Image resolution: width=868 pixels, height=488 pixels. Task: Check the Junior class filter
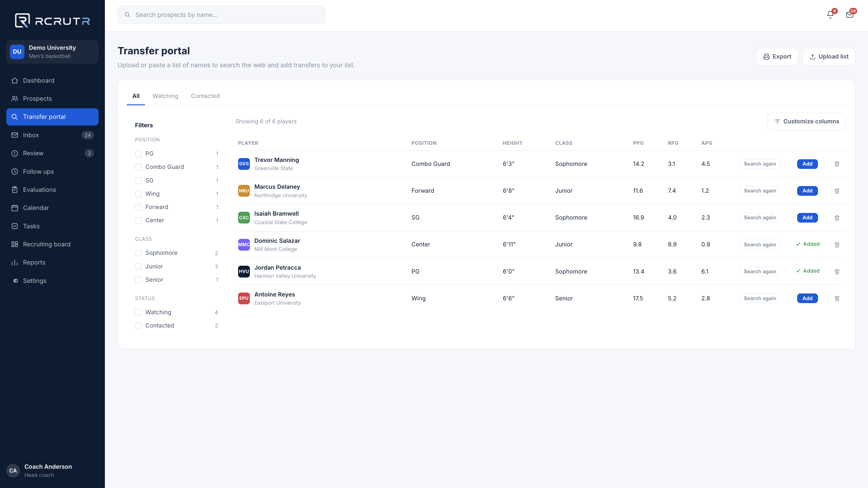tap(138, 266)
